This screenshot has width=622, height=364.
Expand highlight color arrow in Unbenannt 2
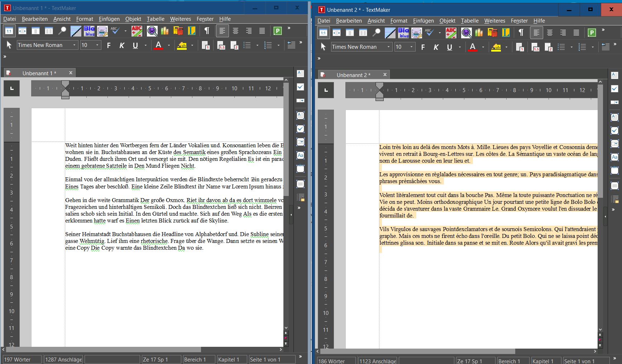(x=506, y=47)
